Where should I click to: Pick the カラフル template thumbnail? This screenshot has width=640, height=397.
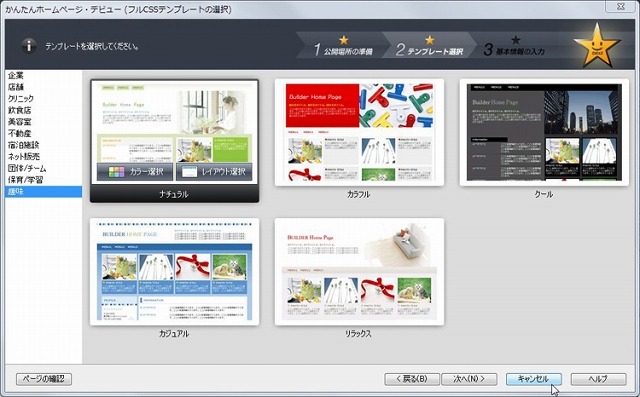click(359, 133)
